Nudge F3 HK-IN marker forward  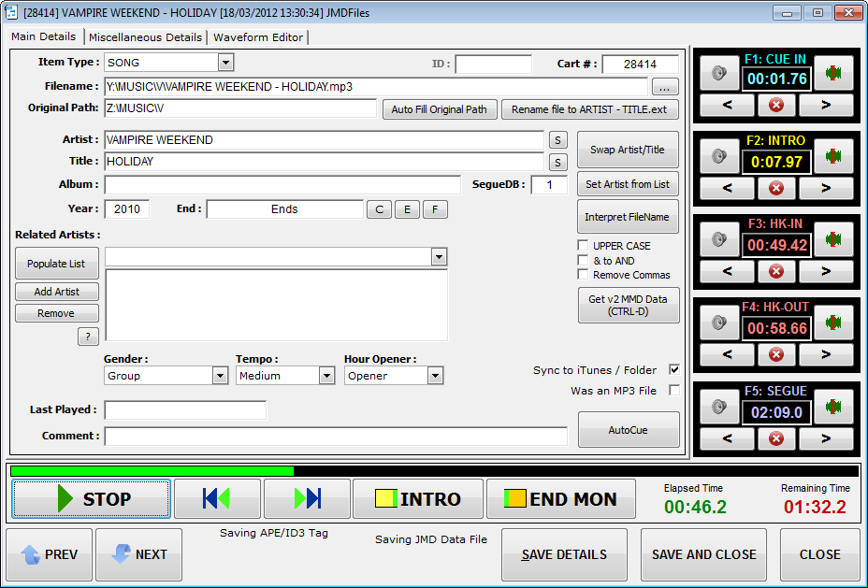[x=826, y=271]
